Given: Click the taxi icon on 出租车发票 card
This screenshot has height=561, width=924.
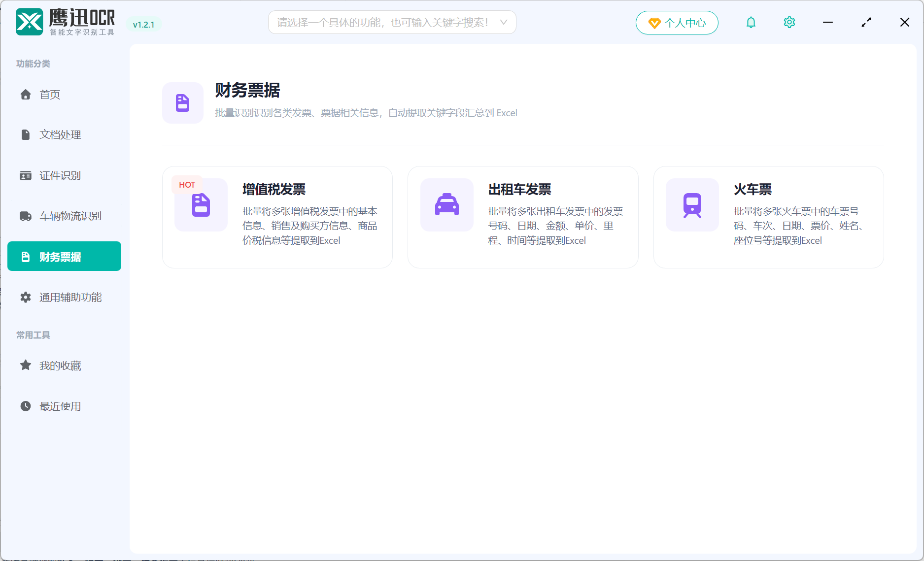Looking at the screenshot, I should coord(447,205).
